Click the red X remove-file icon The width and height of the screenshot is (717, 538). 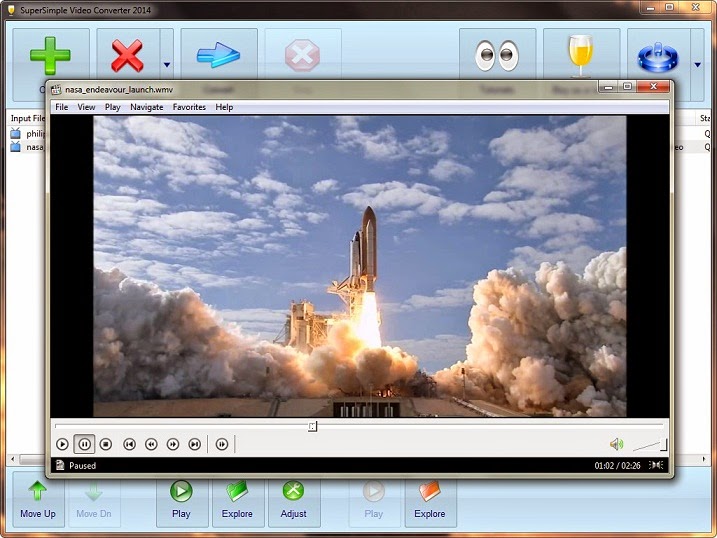coord(127,55)
